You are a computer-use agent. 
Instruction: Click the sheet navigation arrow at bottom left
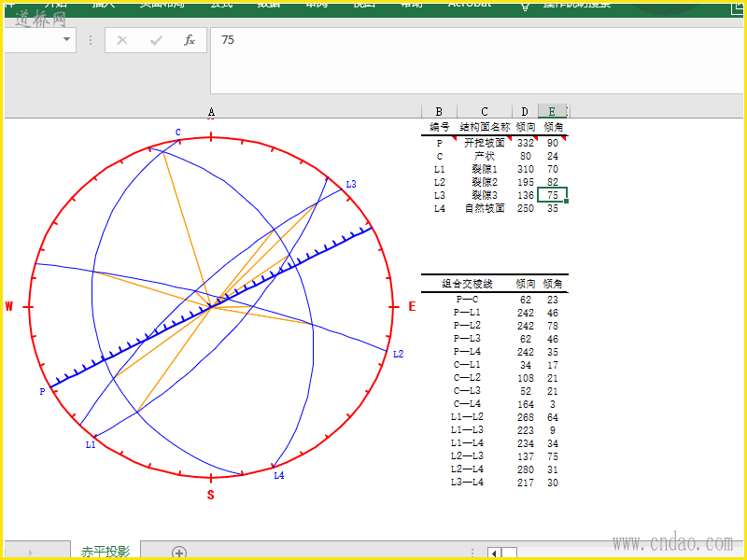point(30,553)
